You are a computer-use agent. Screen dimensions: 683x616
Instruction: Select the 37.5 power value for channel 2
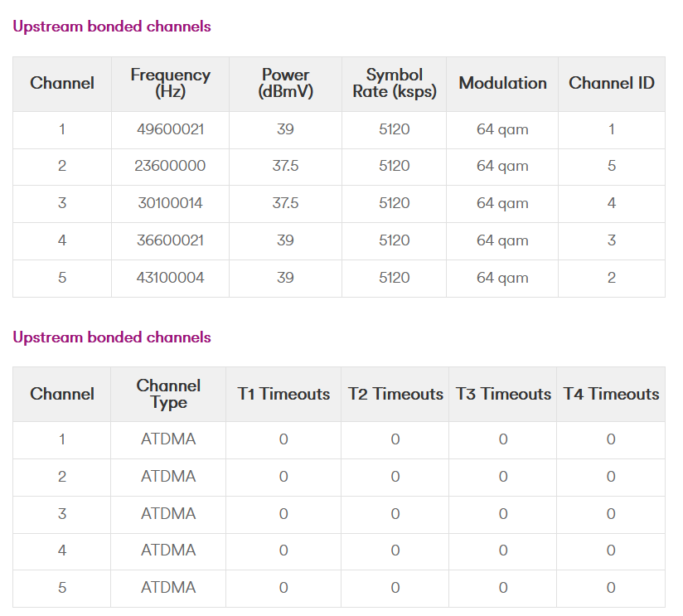pyautogui.click(x=285, y=166)
